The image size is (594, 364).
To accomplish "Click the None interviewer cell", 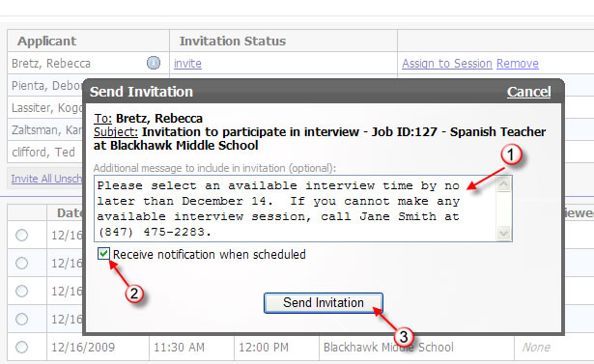I will tap(536, 347).
